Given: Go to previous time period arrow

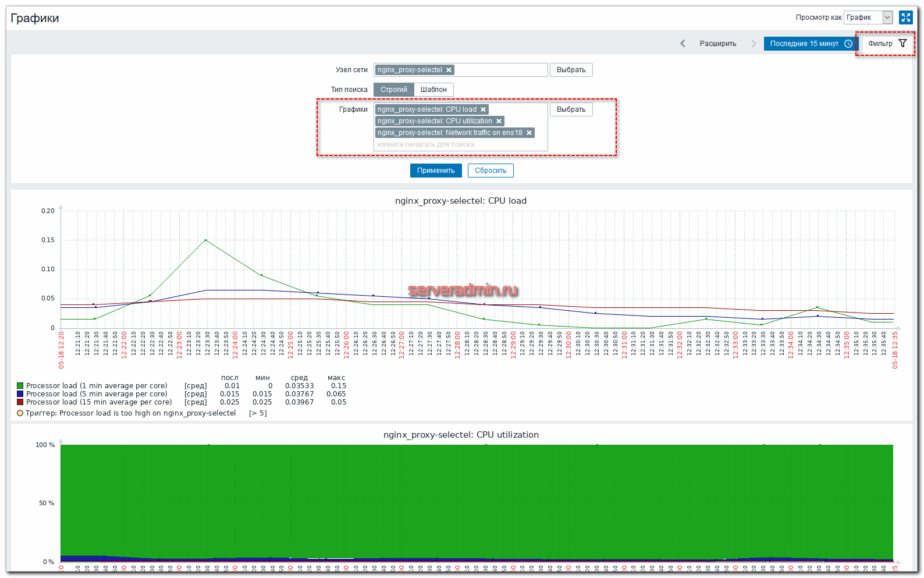Looking at the screenshot, I should [683, 44].
